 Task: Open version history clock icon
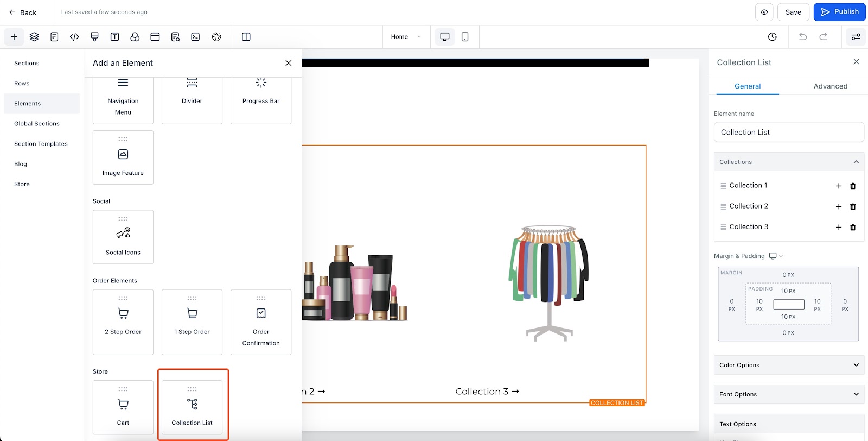(773, 37)
